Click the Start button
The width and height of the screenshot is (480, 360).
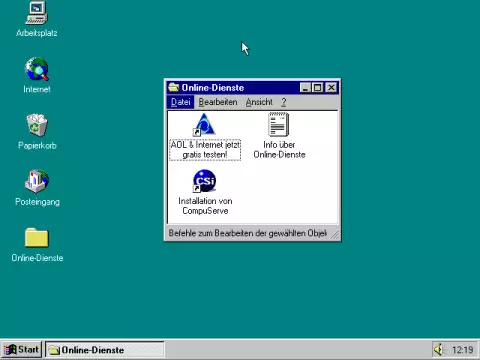[x=21, y=350]
